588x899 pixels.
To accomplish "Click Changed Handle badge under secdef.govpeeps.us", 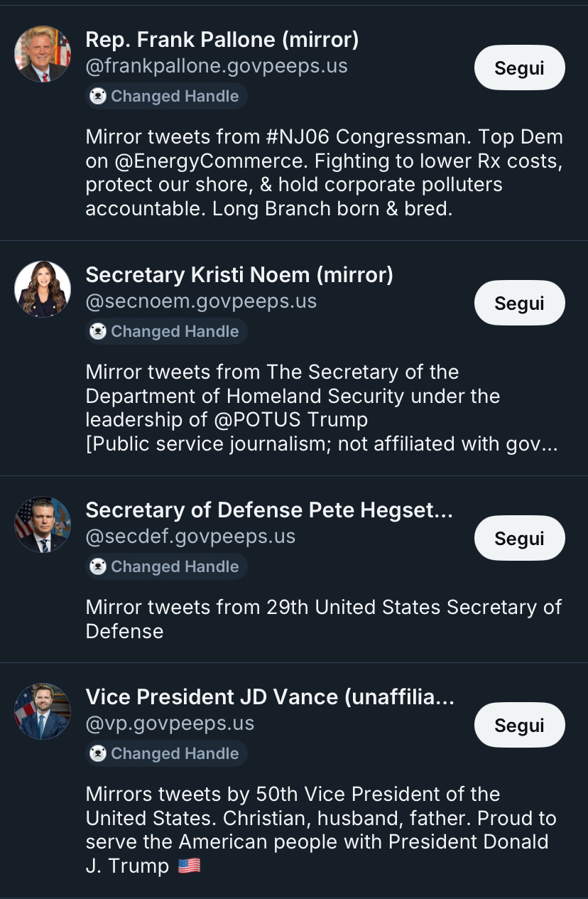I will point(166,567).
